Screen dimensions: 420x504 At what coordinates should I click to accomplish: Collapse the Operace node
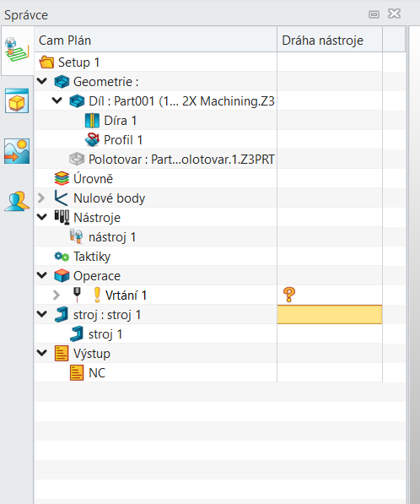coord(41,275)
